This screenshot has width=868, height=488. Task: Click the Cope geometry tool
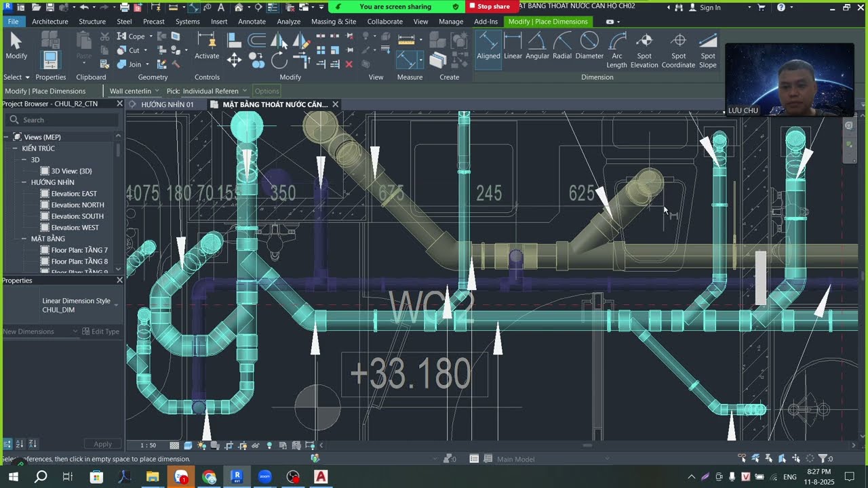click(x=132, y=36)
